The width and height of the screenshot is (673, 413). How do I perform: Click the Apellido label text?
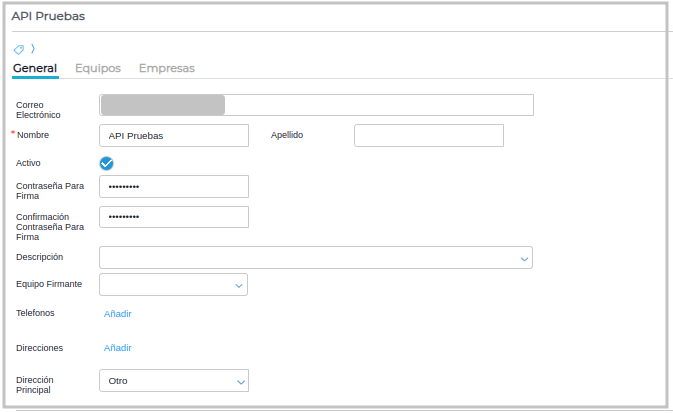coord(287,135)
